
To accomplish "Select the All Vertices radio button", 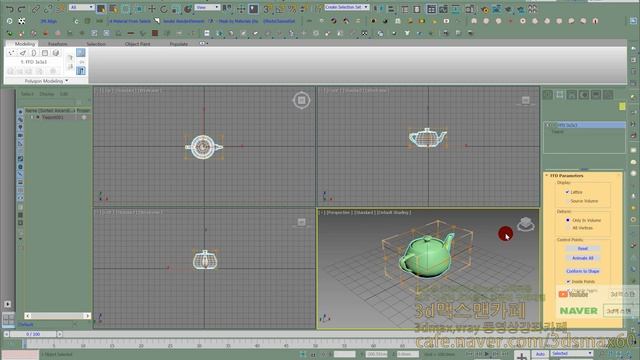I will (568, 228).
